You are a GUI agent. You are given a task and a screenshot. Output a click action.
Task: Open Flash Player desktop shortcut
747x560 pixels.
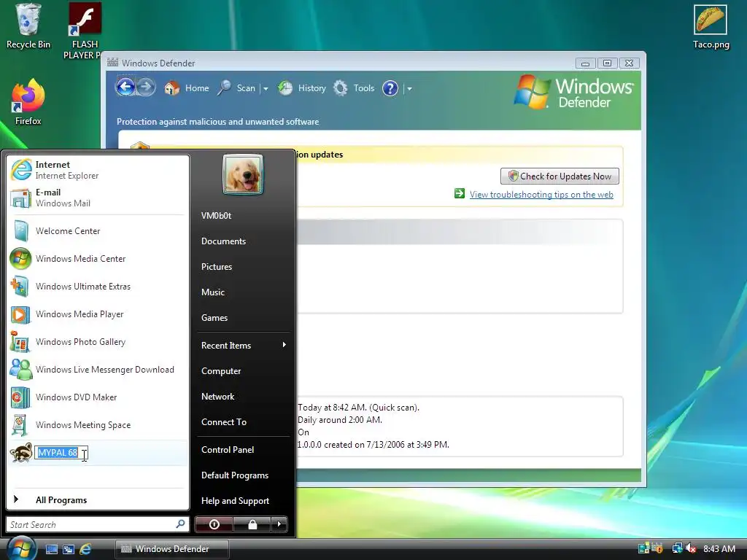point(84,31)
